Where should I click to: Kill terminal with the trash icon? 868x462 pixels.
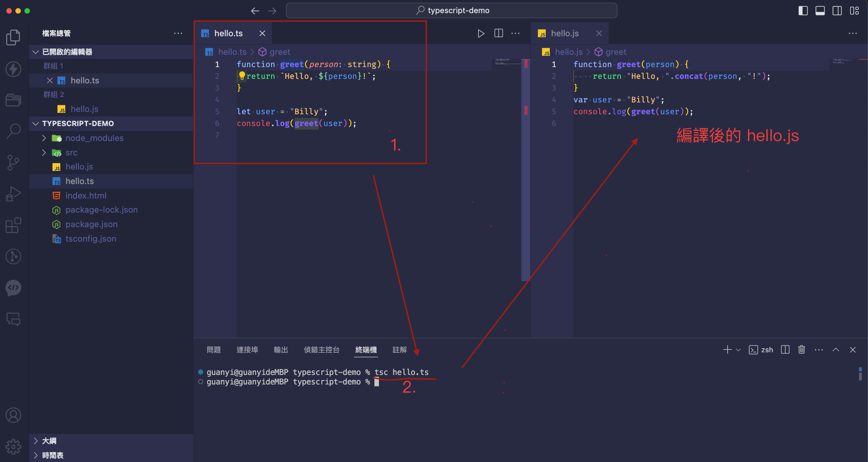pos(801,350)
